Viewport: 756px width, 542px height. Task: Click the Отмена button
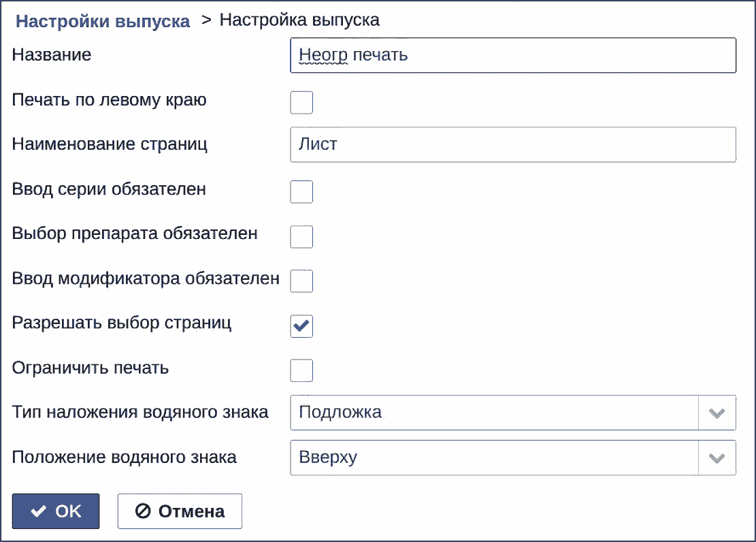point(180,511)
